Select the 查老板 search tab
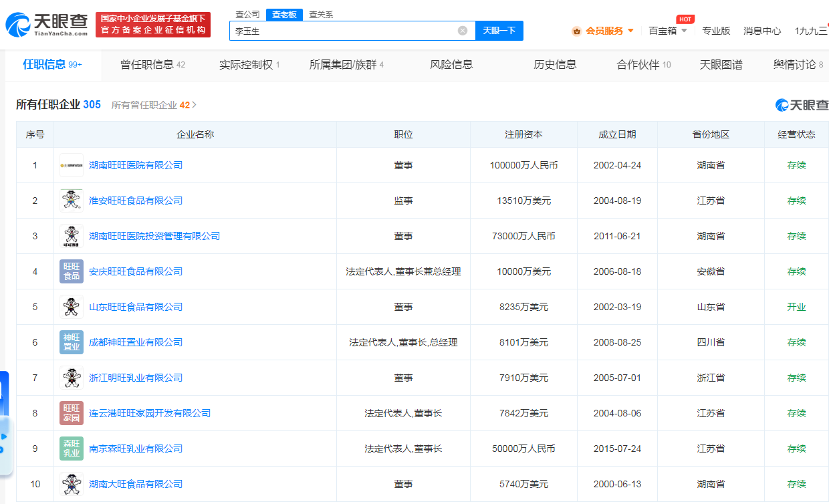Screen dimensions: 829x504 [284, 14]
